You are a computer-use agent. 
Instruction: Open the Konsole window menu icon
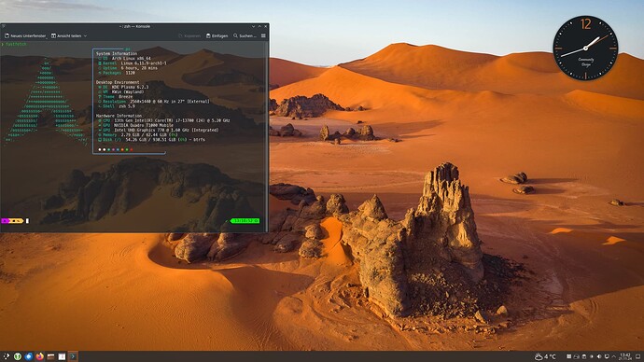[4, 26]
